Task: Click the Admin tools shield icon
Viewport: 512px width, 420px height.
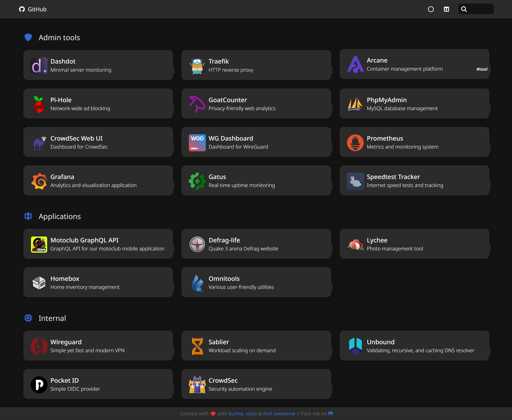Action: (28, 37)
